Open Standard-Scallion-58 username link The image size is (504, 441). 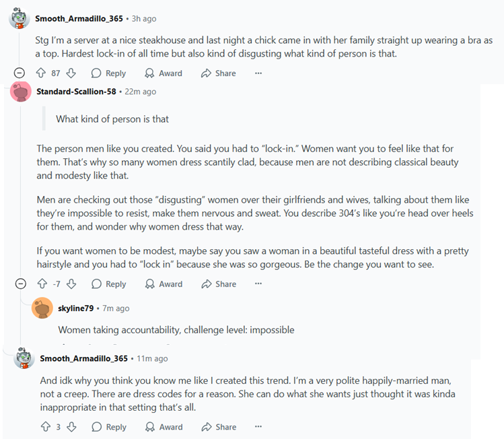click(76, 92)
